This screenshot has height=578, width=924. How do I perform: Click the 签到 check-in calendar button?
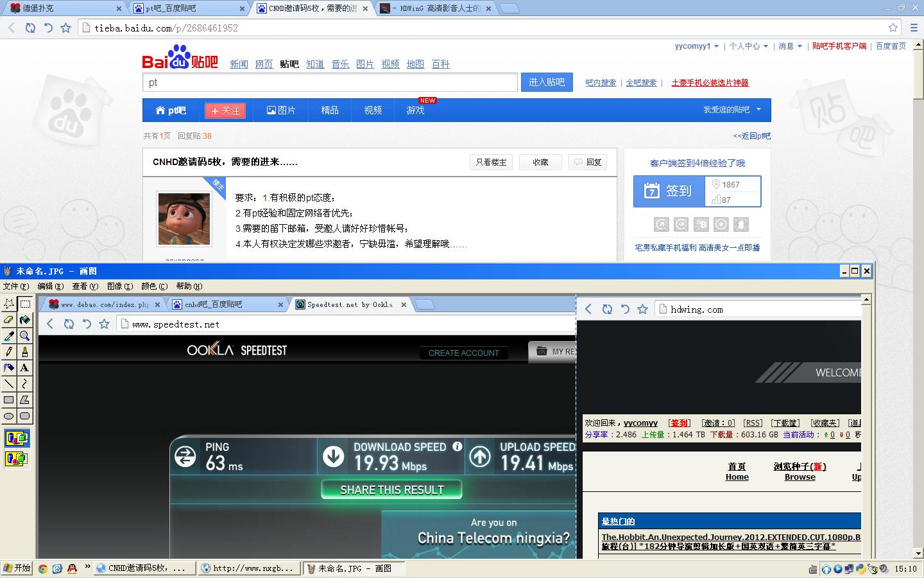click(x=669, y=191)
